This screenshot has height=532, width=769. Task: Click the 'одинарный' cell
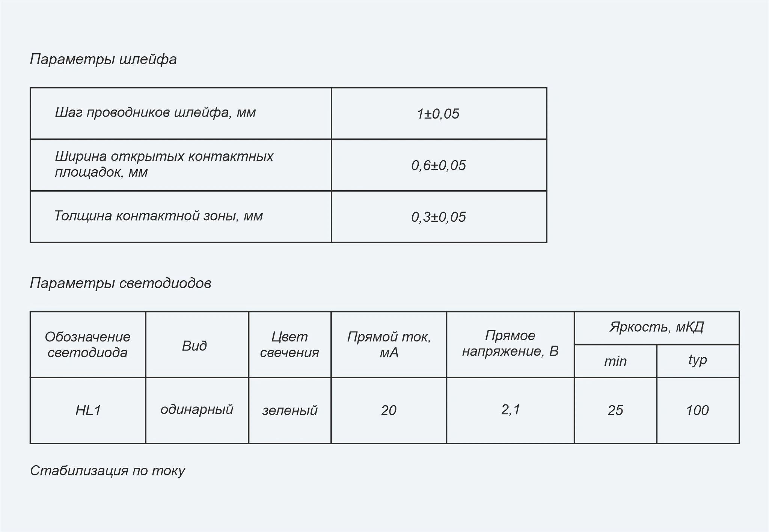197,410
